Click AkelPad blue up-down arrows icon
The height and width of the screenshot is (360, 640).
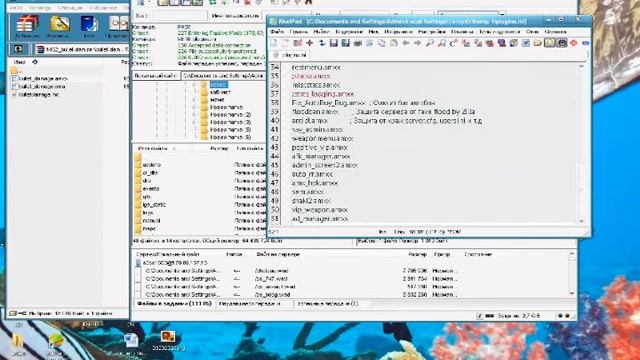[x=322, y=43]
